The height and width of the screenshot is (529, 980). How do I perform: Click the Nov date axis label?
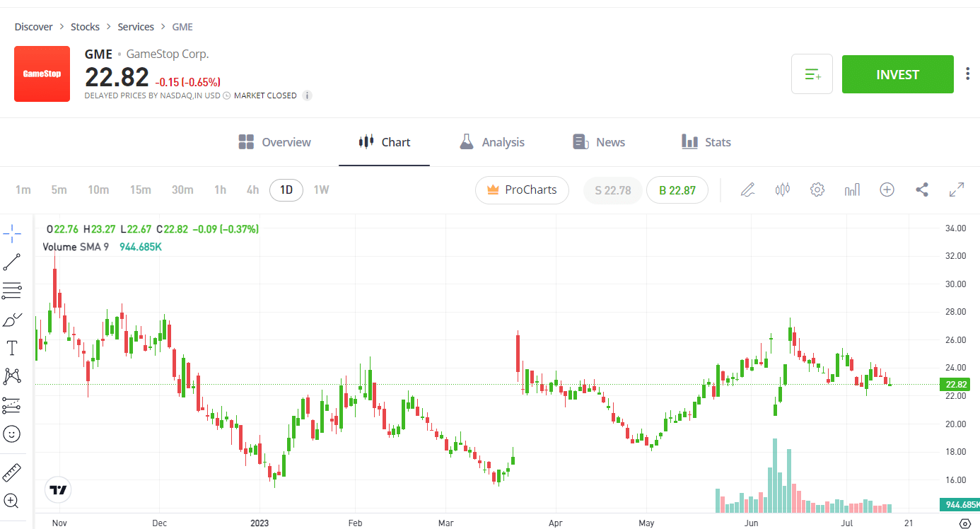point(59,523)
